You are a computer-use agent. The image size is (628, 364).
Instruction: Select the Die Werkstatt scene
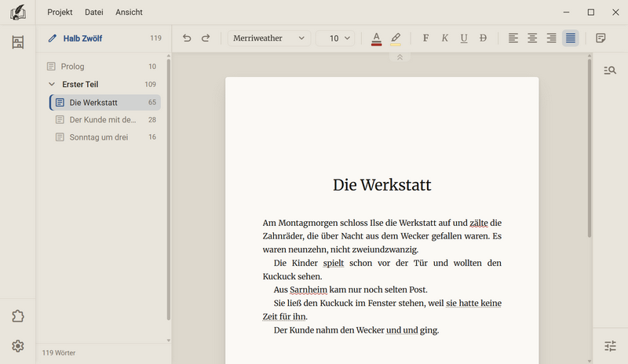pyautogui.click(x=105, y=103)
